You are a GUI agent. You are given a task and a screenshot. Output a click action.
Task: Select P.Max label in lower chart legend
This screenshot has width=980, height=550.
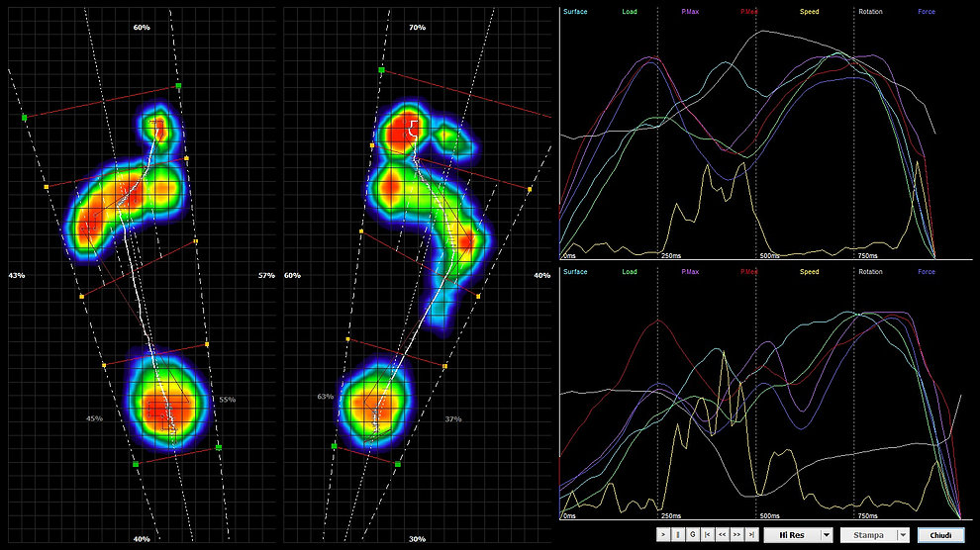pos(690,272)
